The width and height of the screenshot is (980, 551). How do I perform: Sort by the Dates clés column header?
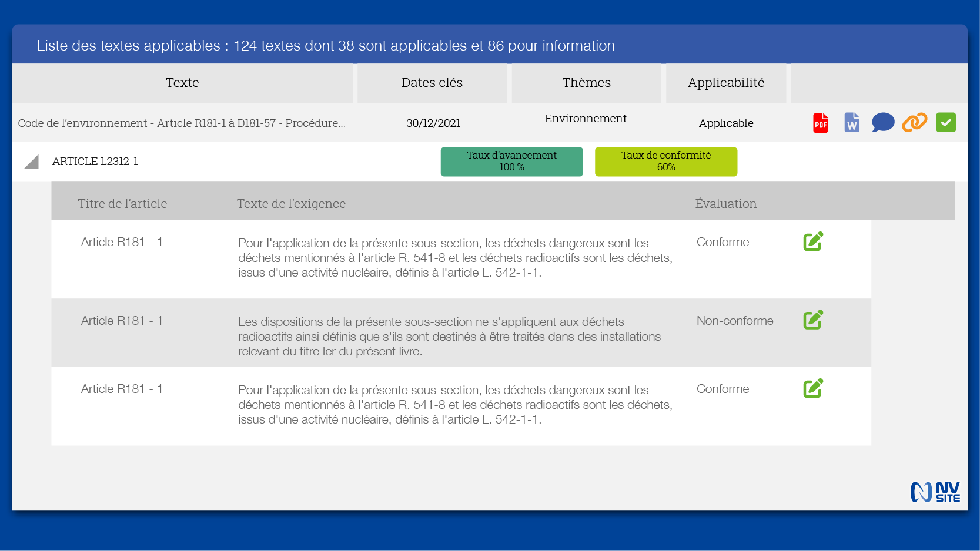coord(432,83)
